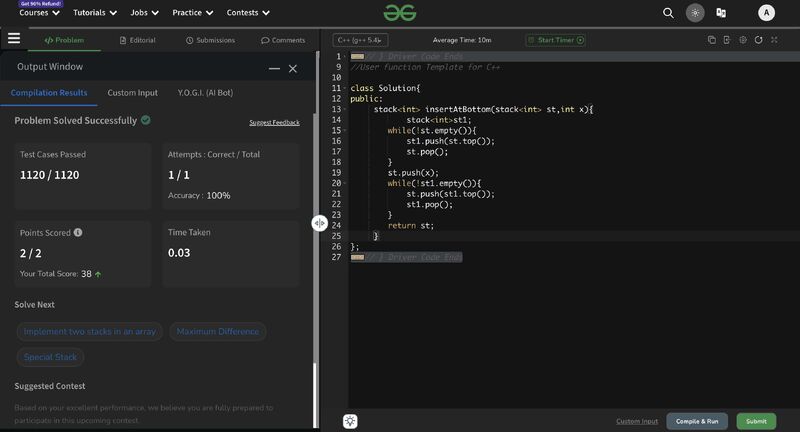The width and height of the screenshot is (800, 432).
Task: Select the Compilation Results tab
Action: 49,93
